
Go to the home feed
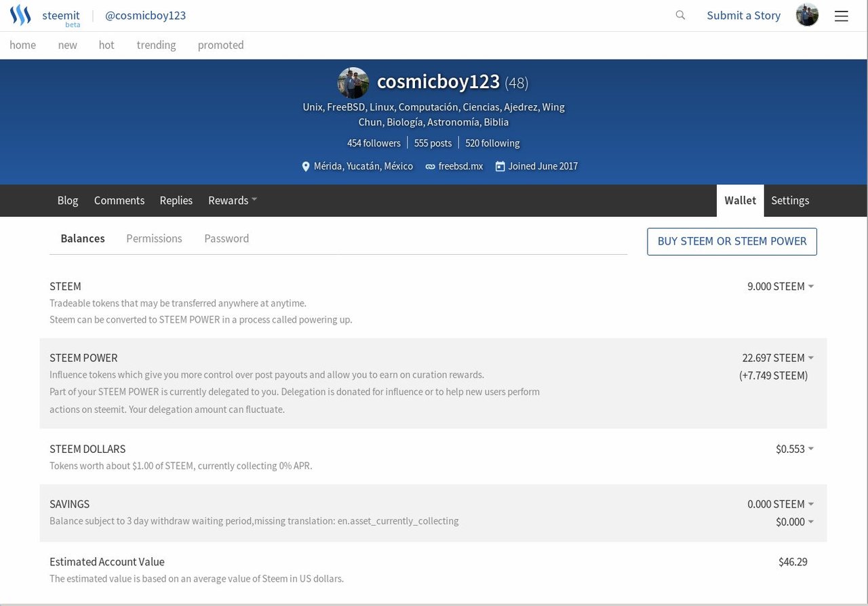coord(22,45)
